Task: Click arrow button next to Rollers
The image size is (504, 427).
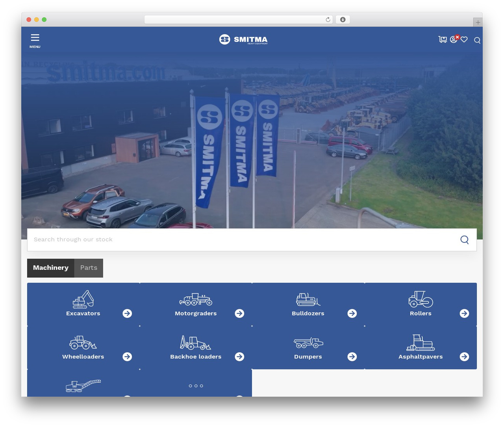Action: pyautogui.click(x=464, y=313)
